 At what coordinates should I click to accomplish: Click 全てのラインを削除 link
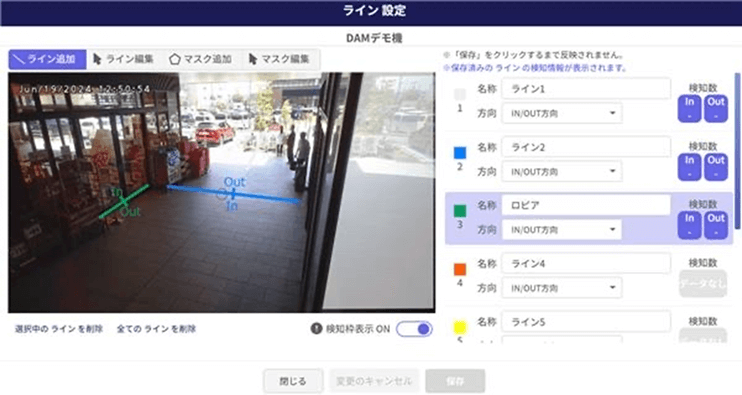point(156,329)
